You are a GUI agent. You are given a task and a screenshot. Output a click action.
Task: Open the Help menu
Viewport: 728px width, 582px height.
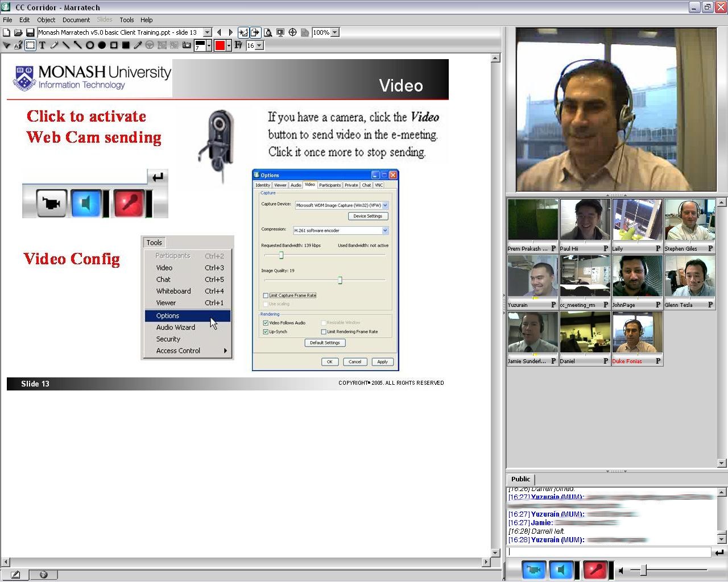click(147, 20)
